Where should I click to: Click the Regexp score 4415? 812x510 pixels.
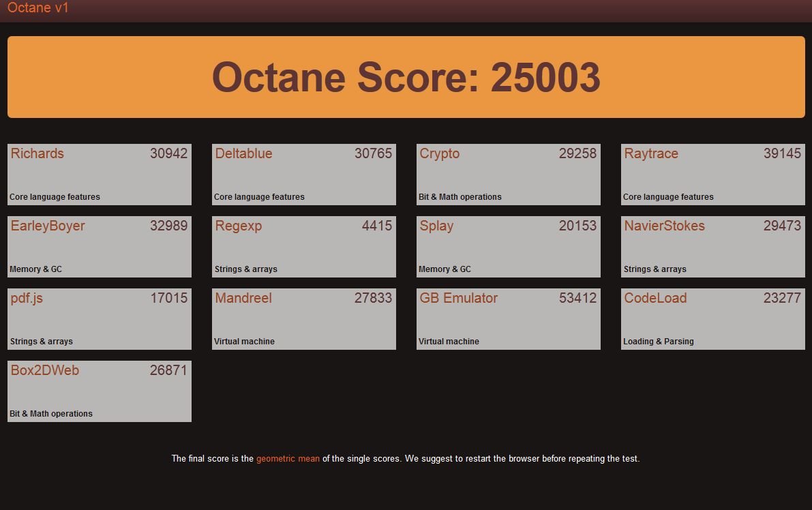[377, 226]
